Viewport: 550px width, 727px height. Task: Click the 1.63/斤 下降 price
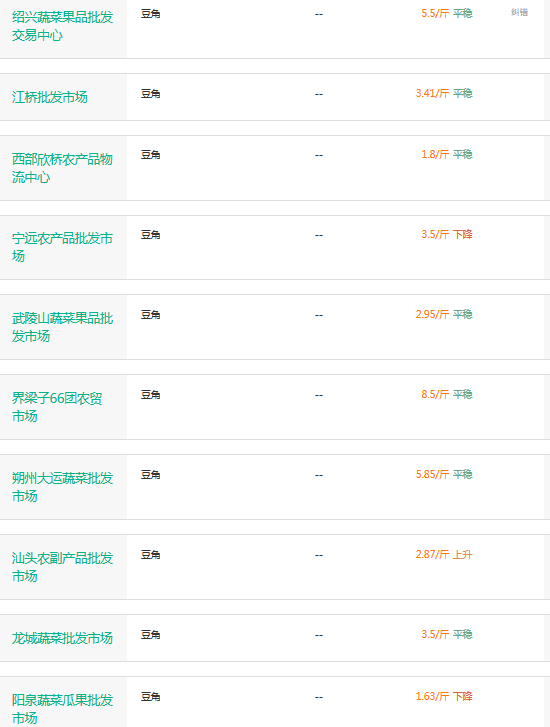pos(444,696)
